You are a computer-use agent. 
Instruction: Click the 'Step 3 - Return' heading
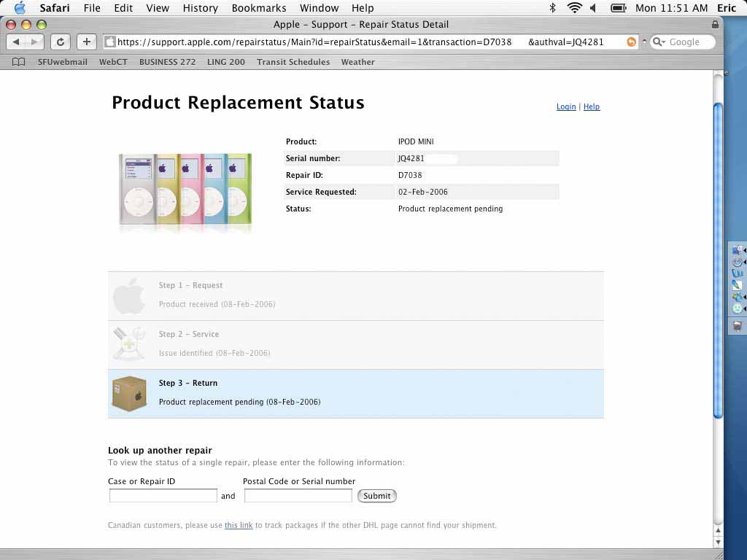(x=188, y=383)
